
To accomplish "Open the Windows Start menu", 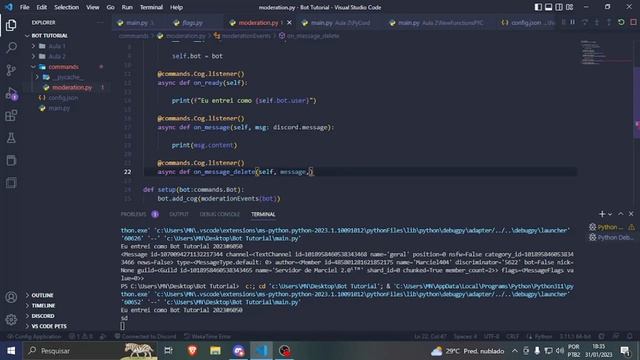I will pyautogui.click(x=11, y=351).
